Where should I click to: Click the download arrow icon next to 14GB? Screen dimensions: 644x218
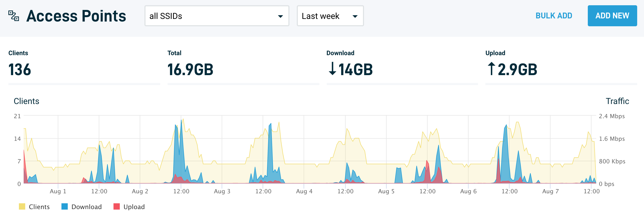pyautogui.click(x=333, y=69)
